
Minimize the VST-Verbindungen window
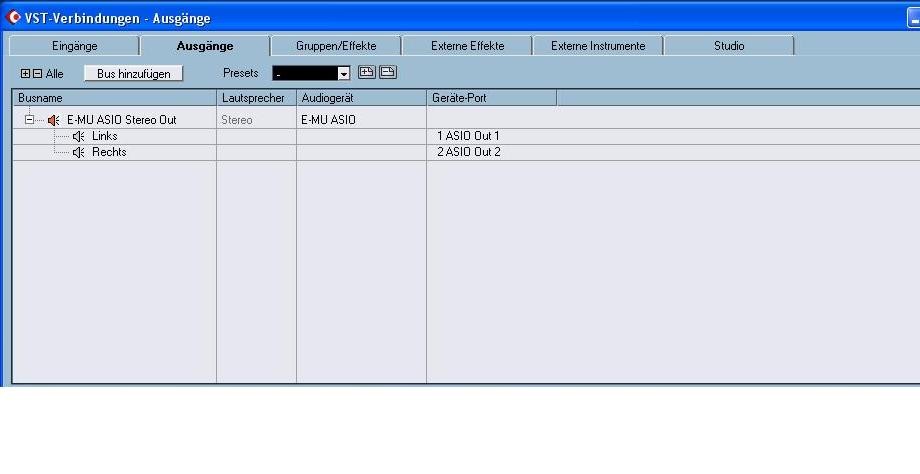914,18
